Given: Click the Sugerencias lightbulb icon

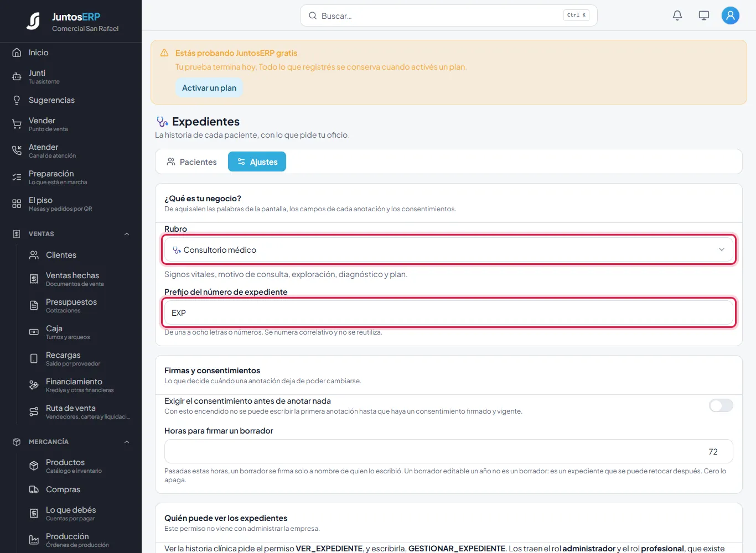Looking at the screenshot, I should (x=17, y=100).
